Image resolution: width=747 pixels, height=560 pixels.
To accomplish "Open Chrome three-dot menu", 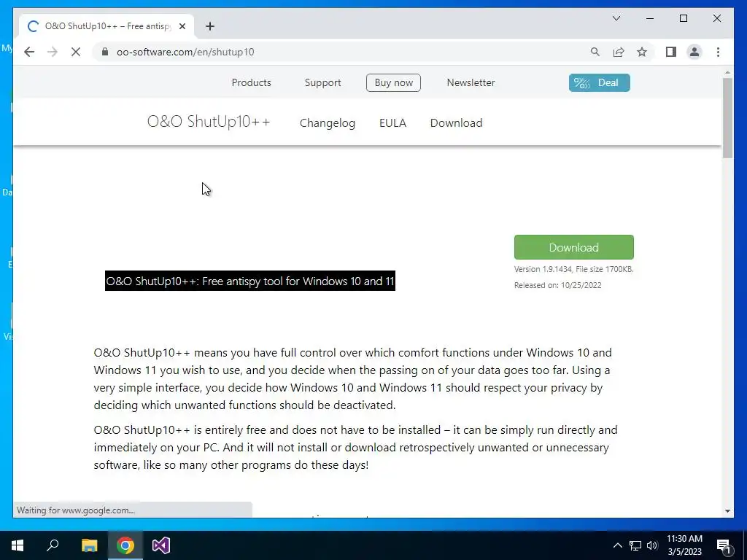I will pyautogui.click(x=718, y=52).
